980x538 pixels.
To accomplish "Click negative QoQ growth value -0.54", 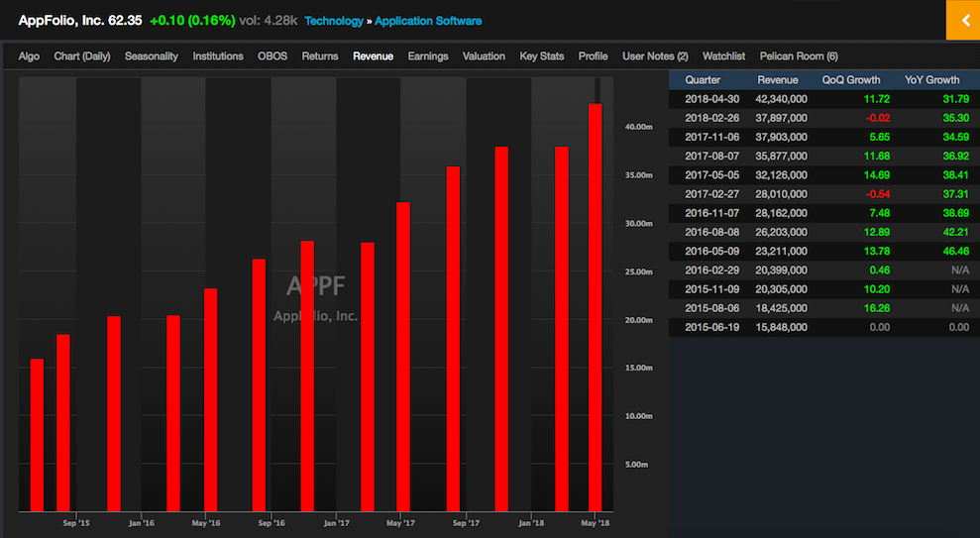I will (x=878, y=194).
